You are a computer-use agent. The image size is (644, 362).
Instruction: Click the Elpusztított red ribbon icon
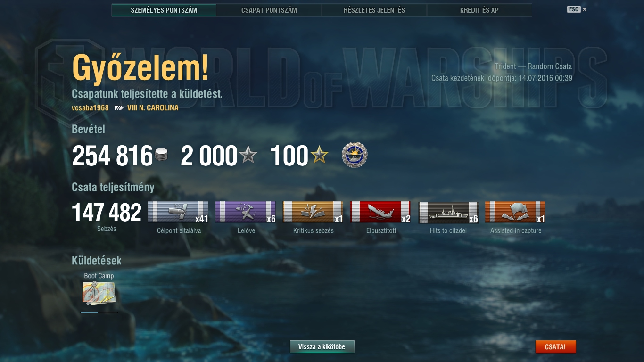[380, 212]
